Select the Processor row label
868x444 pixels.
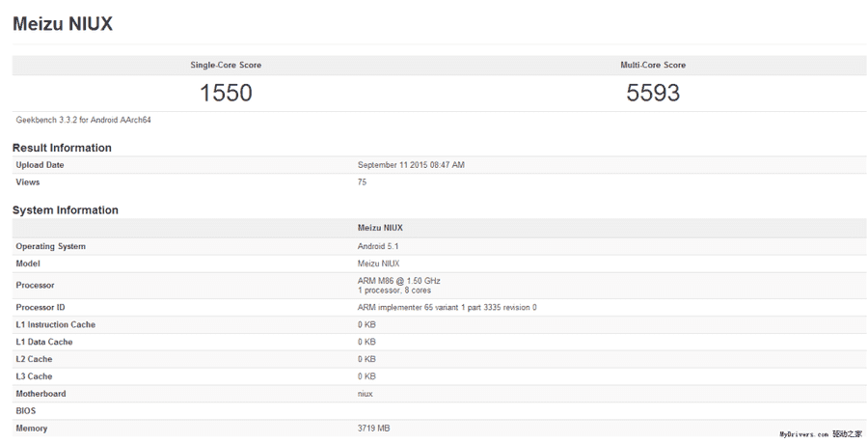pos(36,285)
